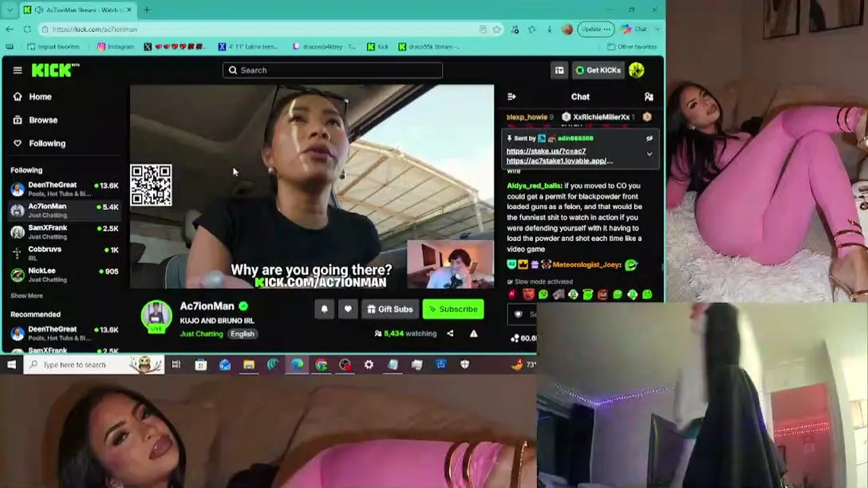Go back with the browser back arrow
The width and height of the screenshot is (868, 488).
point(9,29)
